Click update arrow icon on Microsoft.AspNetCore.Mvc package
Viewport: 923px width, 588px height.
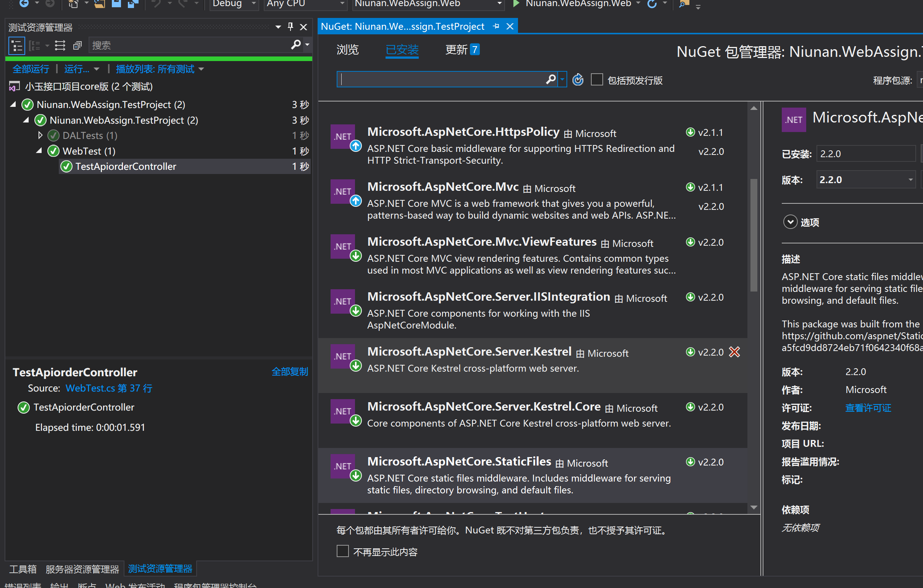point(356,200)
